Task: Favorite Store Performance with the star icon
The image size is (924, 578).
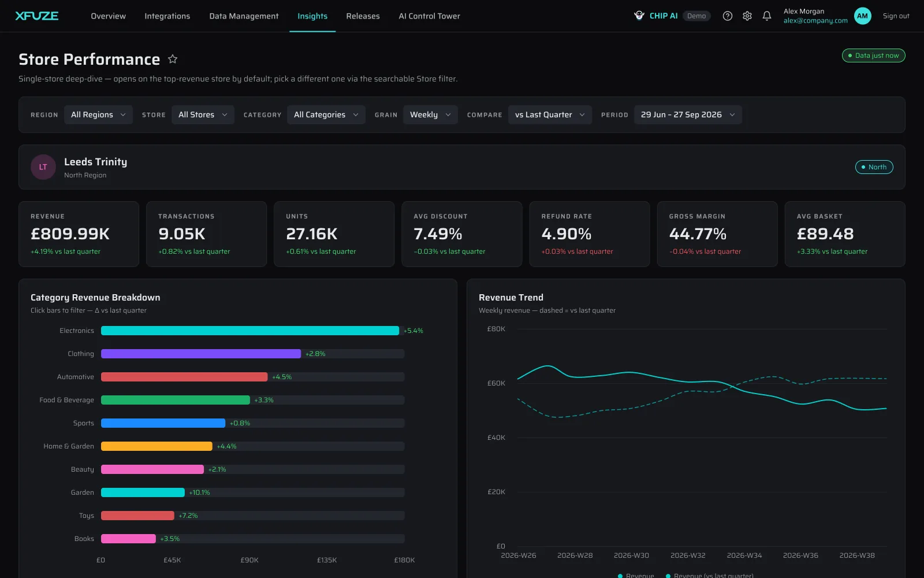Action: pos(173,59)
